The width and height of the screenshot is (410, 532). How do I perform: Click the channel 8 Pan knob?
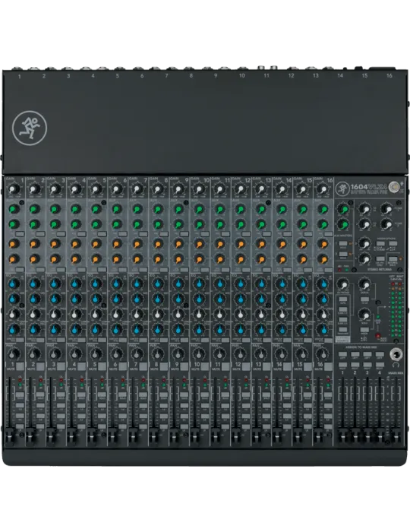tap(157, 354)
